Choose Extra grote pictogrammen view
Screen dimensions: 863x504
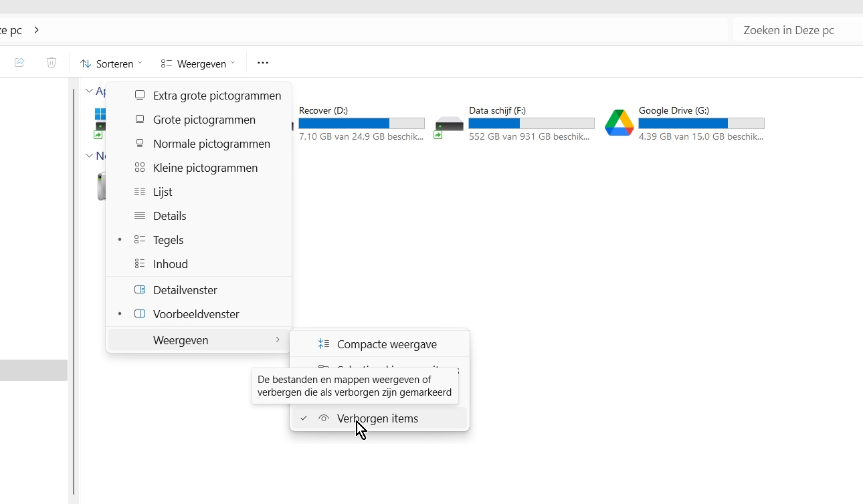(x=217, y=96)
